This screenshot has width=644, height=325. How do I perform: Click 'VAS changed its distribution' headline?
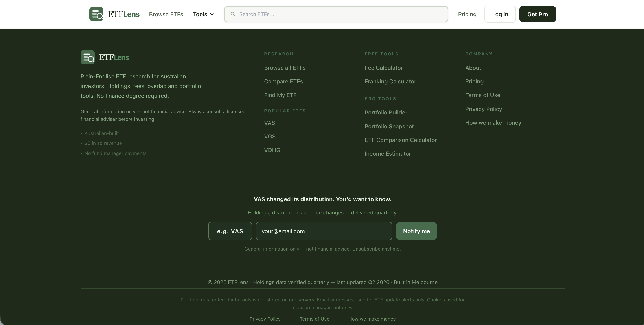click(x=322, y=199)
